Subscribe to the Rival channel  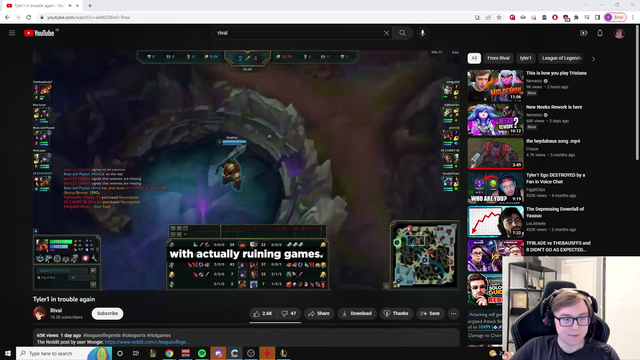(107, 313)
